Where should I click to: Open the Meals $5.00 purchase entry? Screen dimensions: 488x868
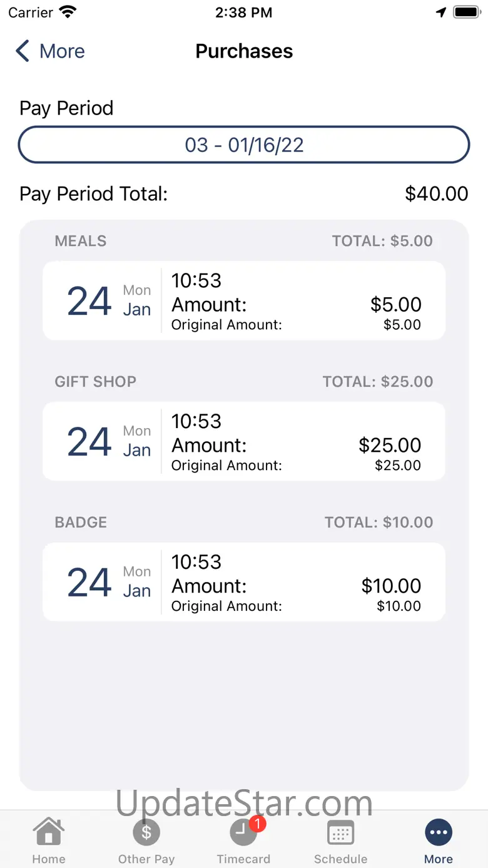(244, 301)
